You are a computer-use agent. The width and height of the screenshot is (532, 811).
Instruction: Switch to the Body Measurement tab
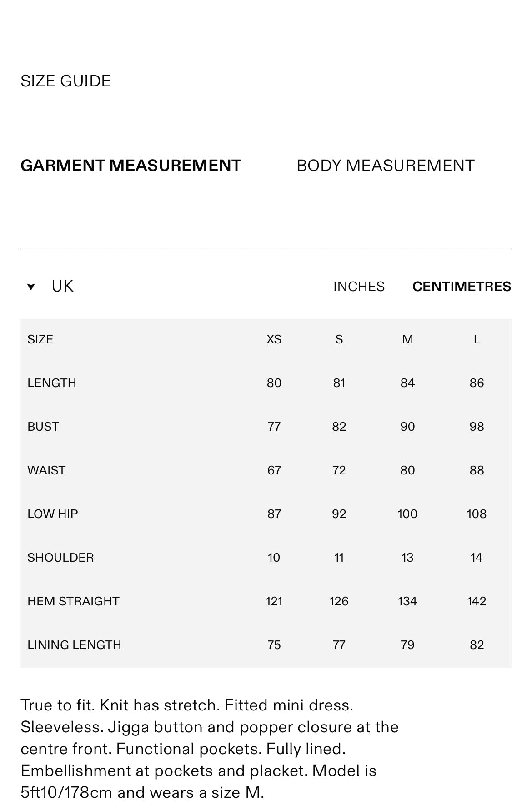click(385, 166)
